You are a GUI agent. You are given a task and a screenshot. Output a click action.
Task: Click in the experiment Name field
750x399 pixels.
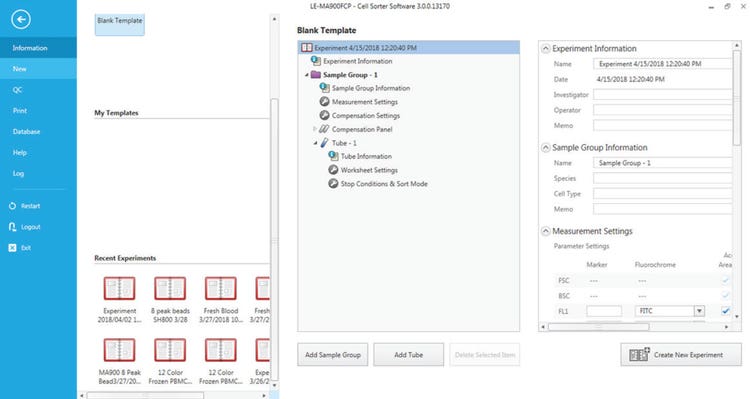(662, 64)
